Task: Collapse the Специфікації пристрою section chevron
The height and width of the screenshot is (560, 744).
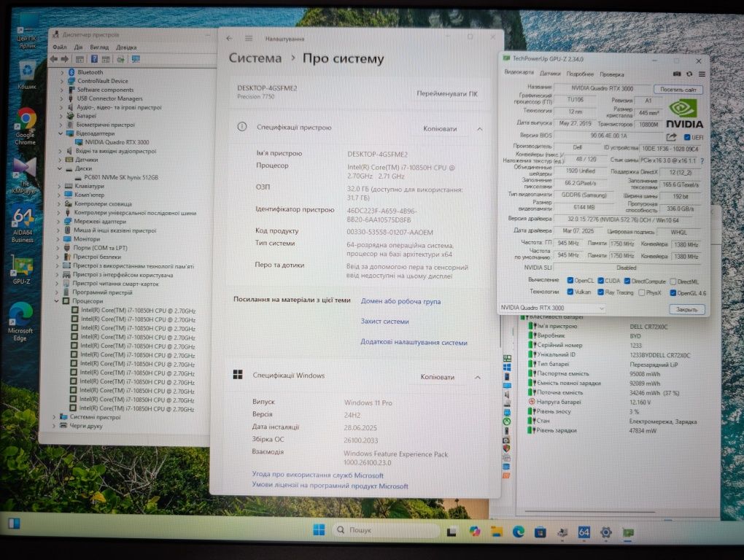Action: pyautogui.click(x=480, y=129)
